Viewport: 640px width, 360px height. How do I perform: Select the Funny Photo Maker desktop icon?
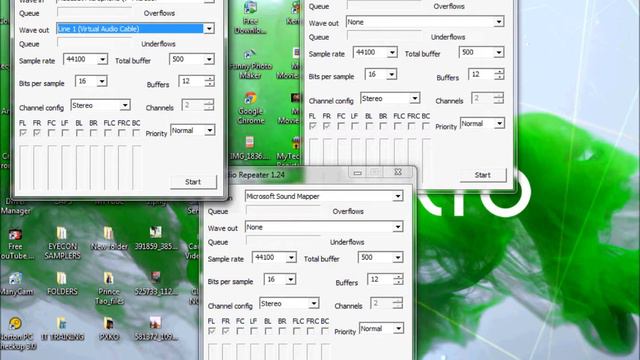tap(250, 64)
